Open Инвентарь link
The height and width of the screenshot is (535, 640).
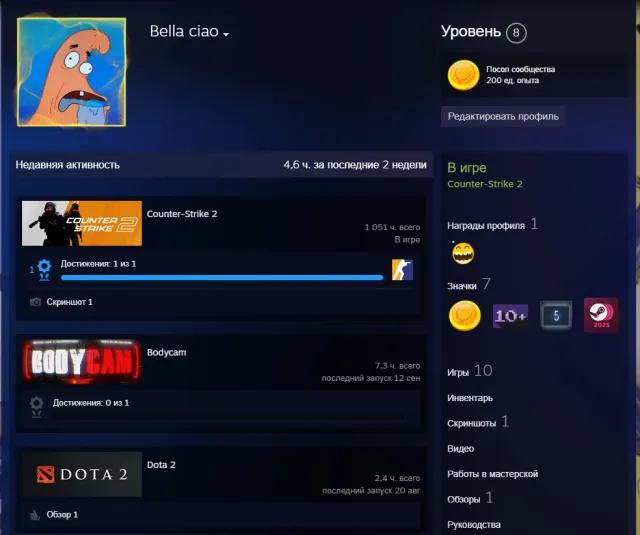click(470, 398)
